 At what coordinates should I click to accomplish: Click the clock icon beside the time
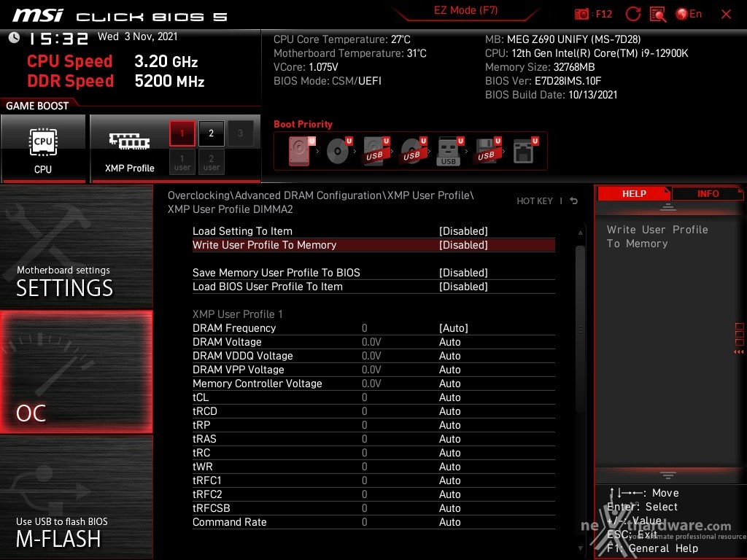(14, 37)
